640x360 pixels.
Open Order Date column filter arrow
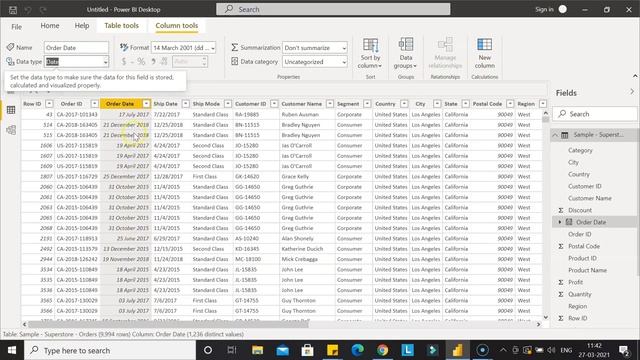click(146, 104)
